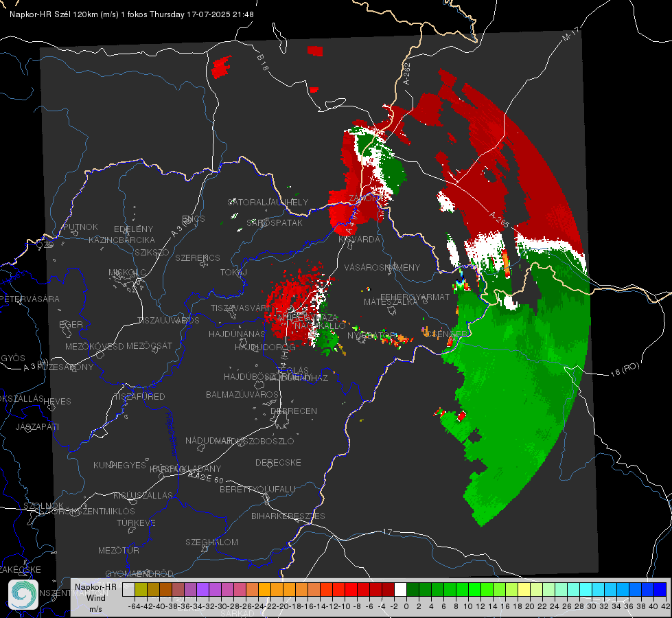672x618 pixels.
Task: Click the '0' legend scale value
Action: pyautogui.click(x=406, y=606)
